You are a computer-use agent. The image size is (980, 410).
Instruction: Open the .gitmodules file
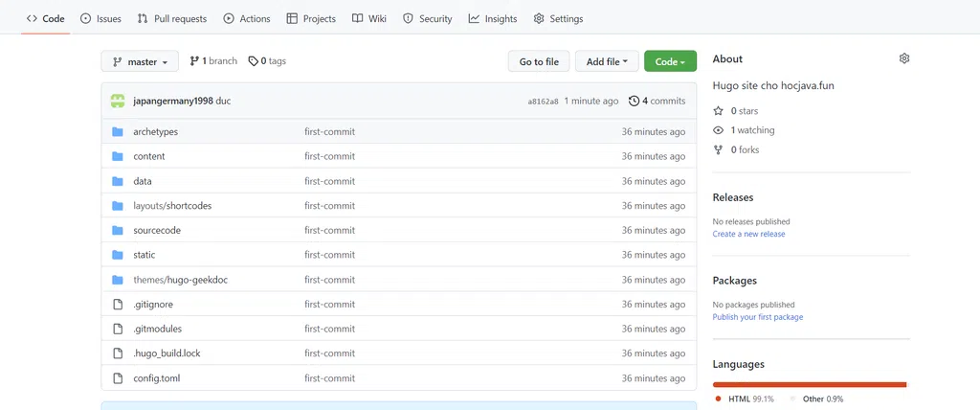pyautogui.click(x=158, y=330)
